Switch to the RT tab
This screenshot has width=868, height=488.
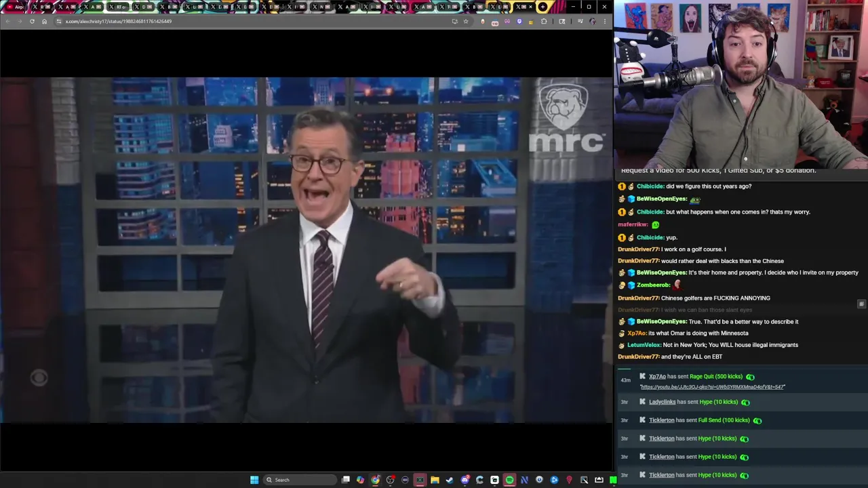click(x=117, y=7)
